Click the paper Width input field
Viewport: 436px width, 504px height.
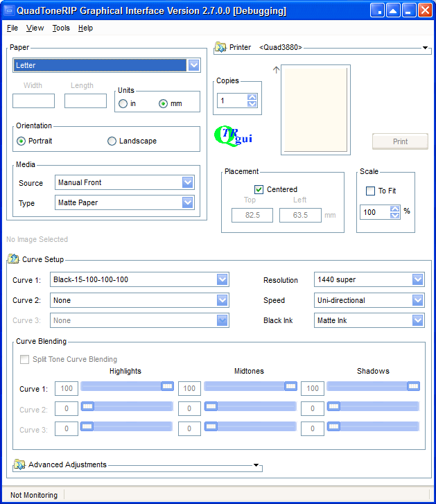tap(34, 101)
